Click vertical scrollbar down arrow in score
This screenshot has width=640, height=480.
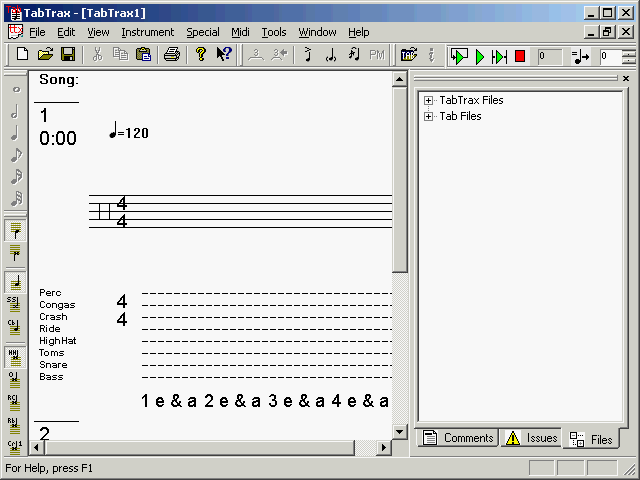click(x=400, y=432)
